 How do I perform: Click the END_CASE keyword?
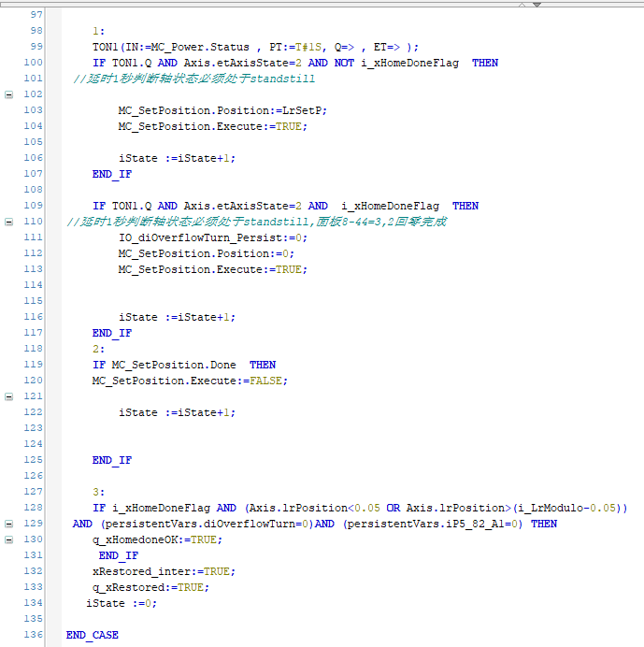click(x=92, y=635)
